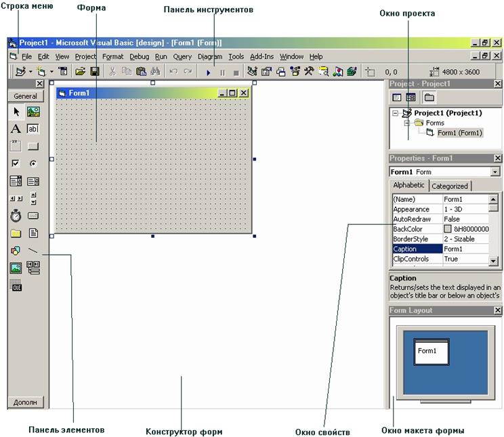This screenshot has width=504, height=437.
Task: Select the DriveListBox control tool
Action: pos(33,215)
